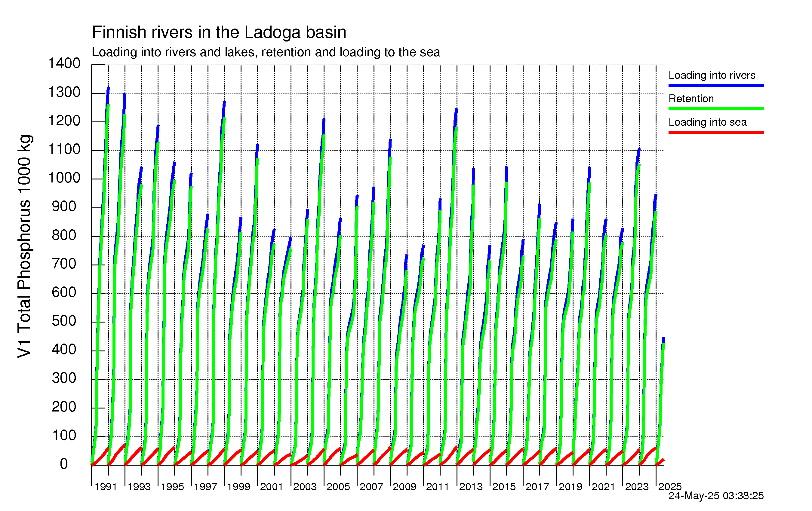812x511 pixels.
Task: Click x-axis year label 2007
Action: pyautogui.click(x=371, y=487)
